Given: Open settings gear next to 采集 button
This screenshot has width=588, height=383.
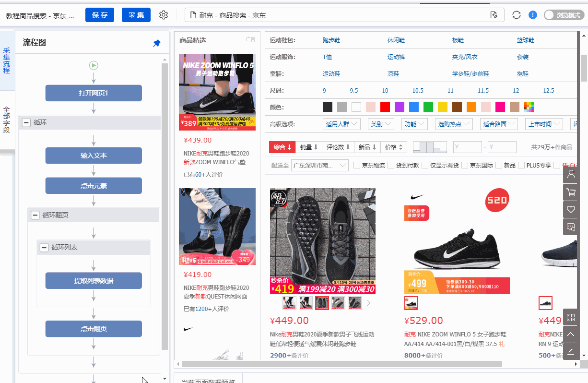Looking at the screenshot, I should point(164,15).
